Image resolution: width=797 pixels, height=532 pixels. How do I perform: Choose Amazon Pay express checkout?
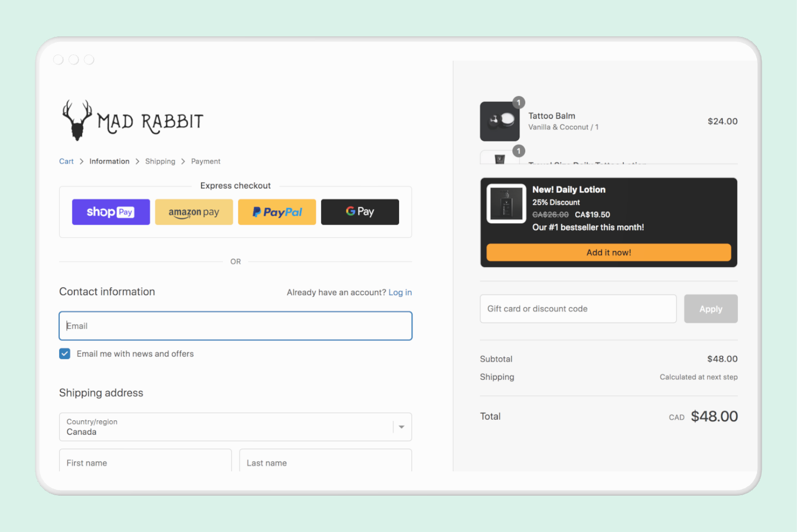coord(194,212)
